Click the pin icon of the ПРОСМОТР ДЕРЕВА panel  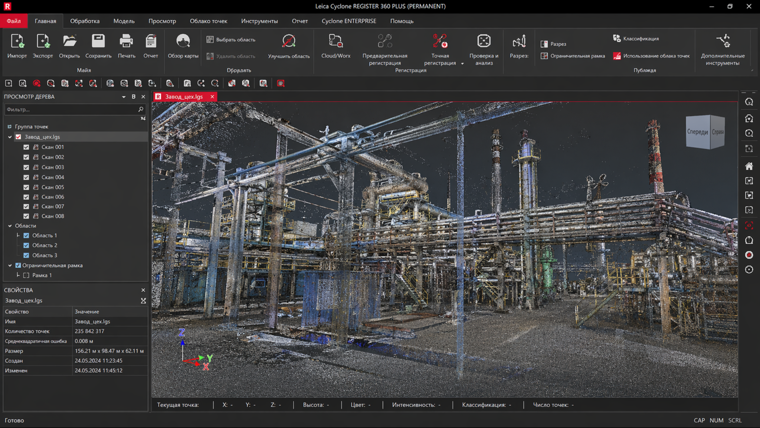point(134,96)
